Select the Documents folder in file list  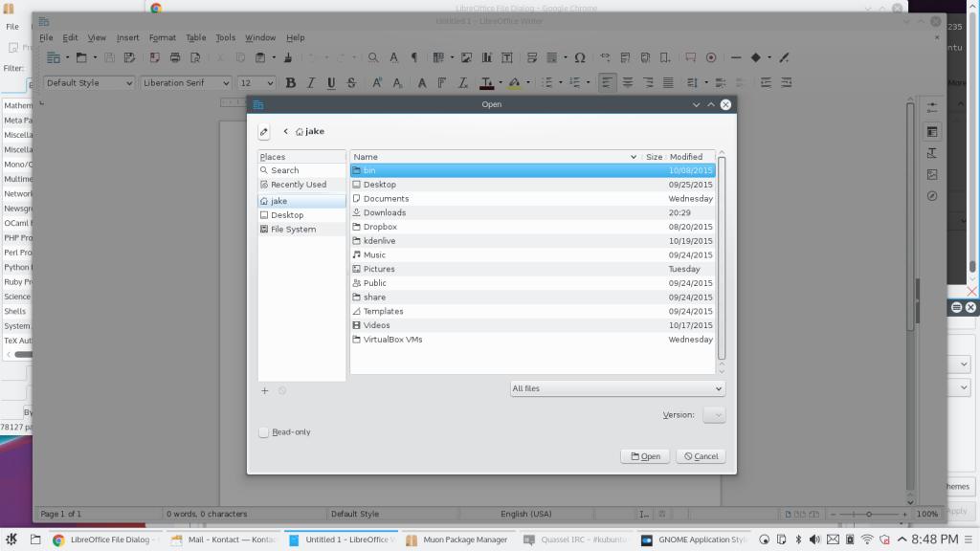pyautogui.click(x=386, y=199)
